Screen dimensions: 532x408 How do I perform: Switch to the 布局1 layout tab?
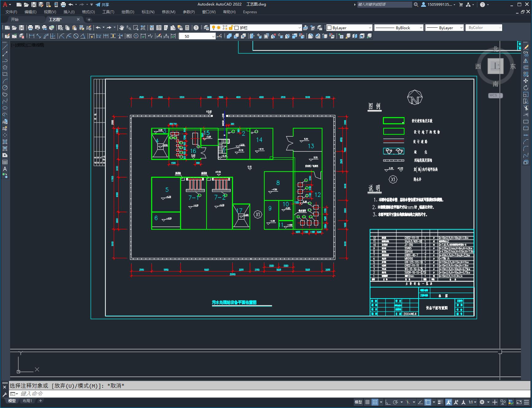point(27,401)
